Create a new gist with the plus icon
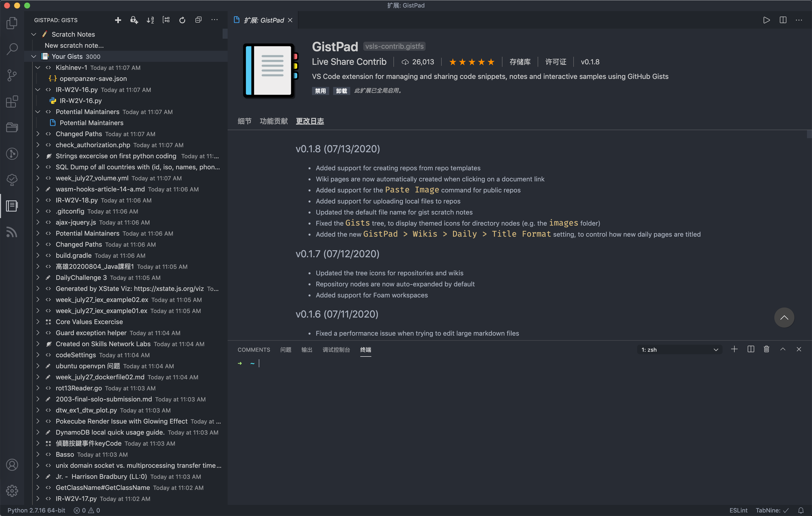 coord(118,20)
